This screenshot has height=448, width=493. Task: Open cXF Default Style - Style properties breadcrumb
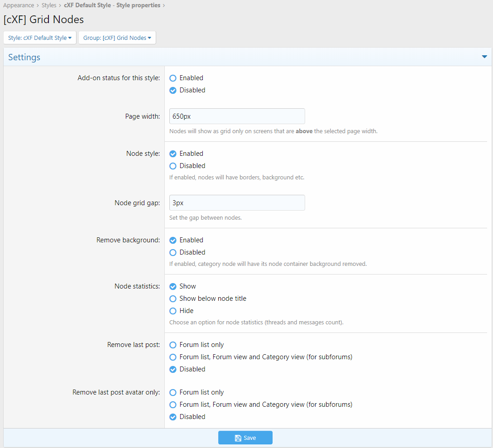point(112,5)
